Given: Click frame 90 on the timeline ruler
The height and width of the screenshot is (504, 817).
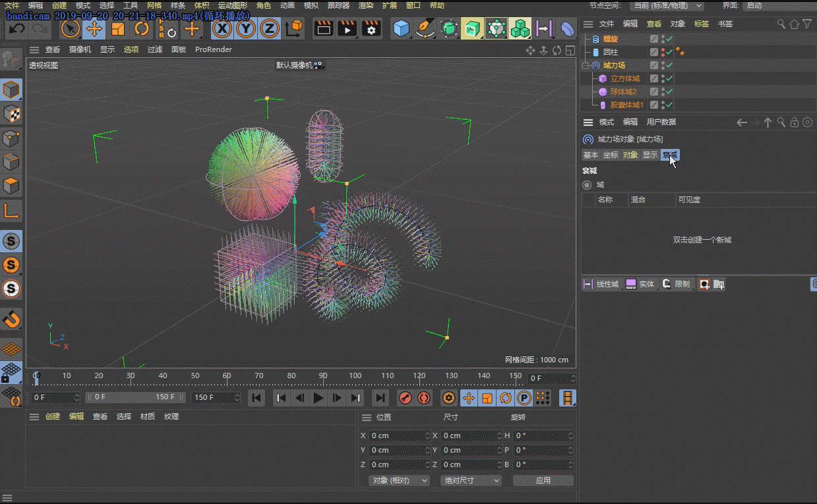Looking at the screenshot, I should coord(323,376).
